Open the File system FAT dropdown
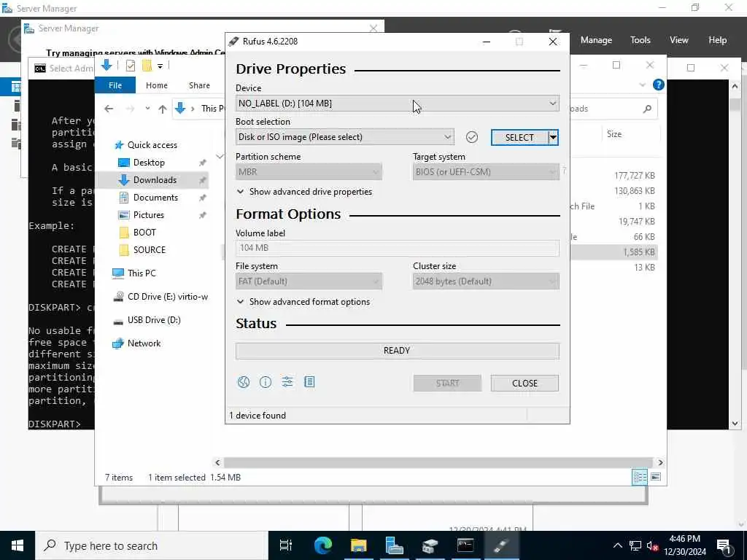The height and width of the screenshot is (560, 747). point(309,281)
